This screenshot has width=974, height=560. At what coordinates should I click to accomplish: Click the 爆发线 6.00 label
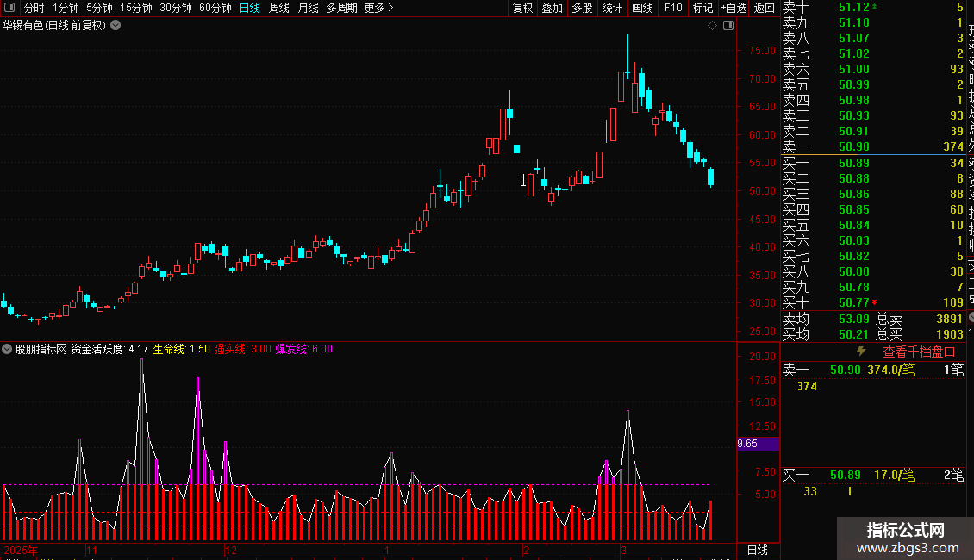click(303, 349)
